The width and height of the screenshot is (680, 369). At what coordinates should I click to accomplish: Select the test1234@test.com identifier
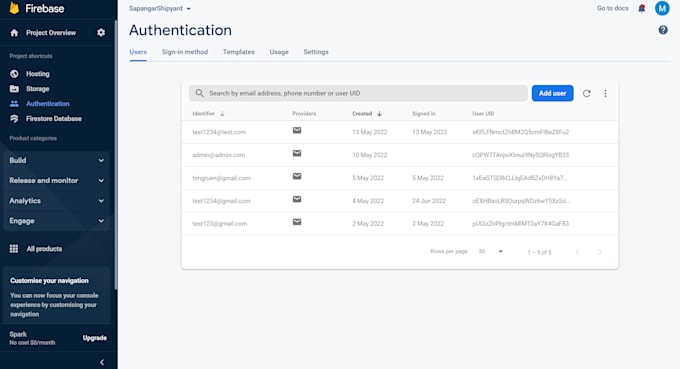(219, 132)
